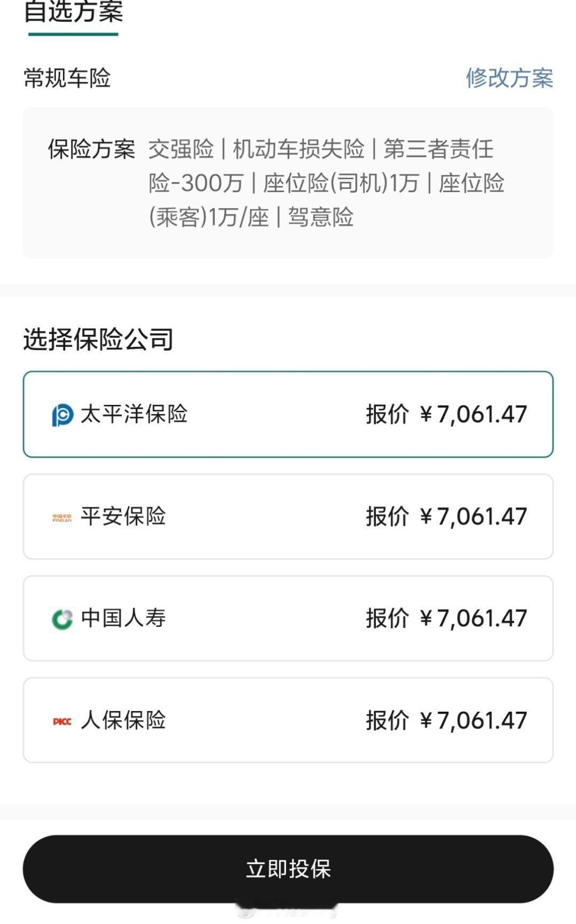Switch to the 自选方案 tab
The image size is (576, 924).
click(74, 13)
